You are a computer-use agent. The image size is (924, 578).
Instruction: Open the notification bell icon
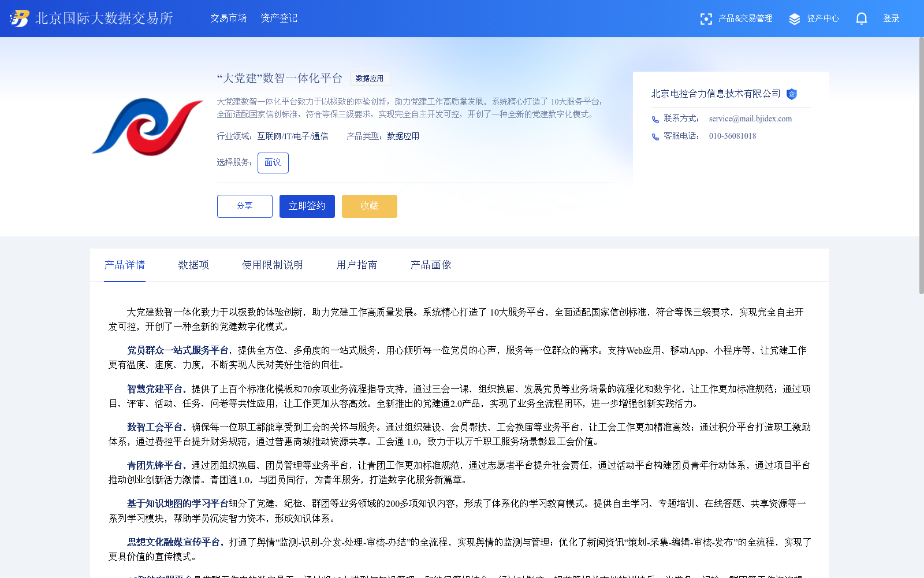(x=862, y=18)
